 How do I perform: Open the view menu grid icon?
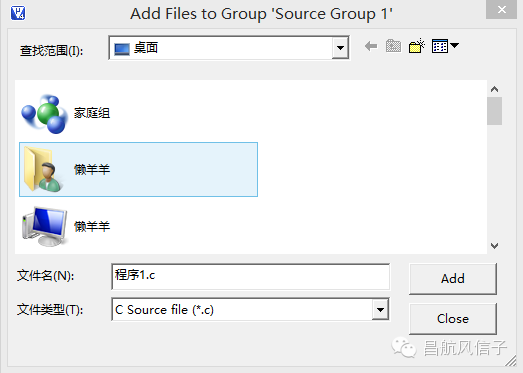[440, 46]
